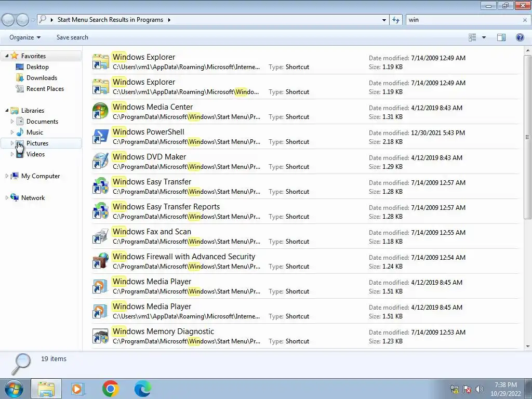This screenshot has width=532, height=399.
Task: Expand the My Computer tree node
Action: (7, 176)
